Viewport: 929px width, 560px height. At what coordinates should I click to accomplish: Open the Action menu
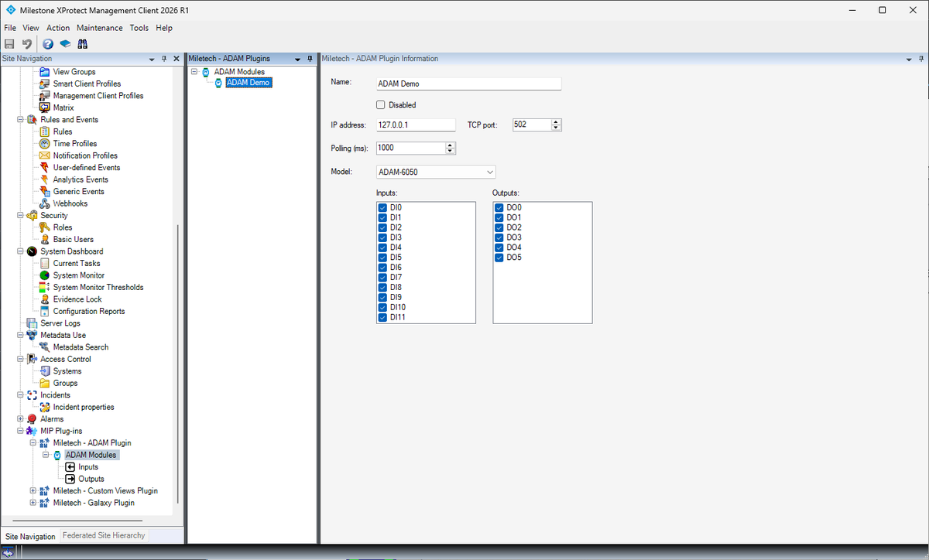58,28
